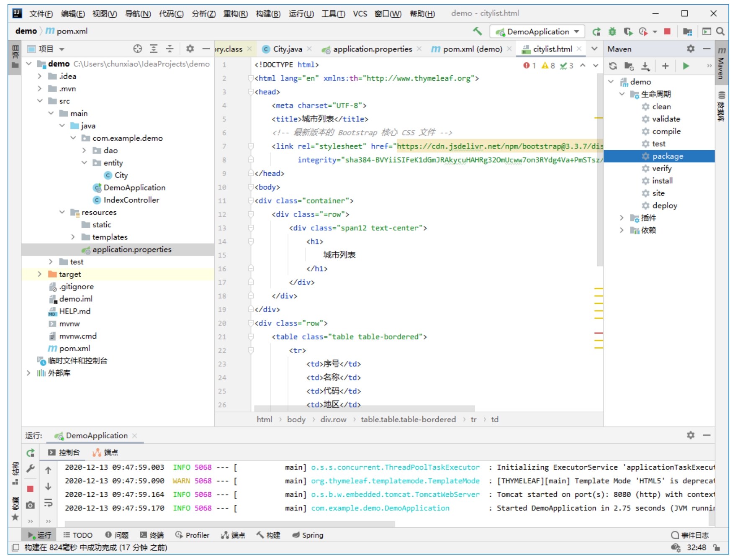
Task: Click Reload All Maven Projects icon
Action: pos(613,66)
